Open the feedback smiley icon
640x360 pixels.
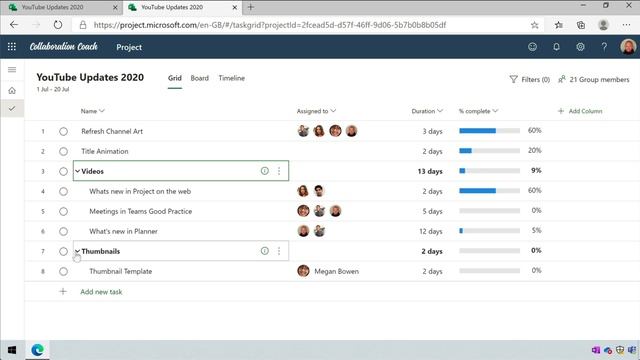532,47
